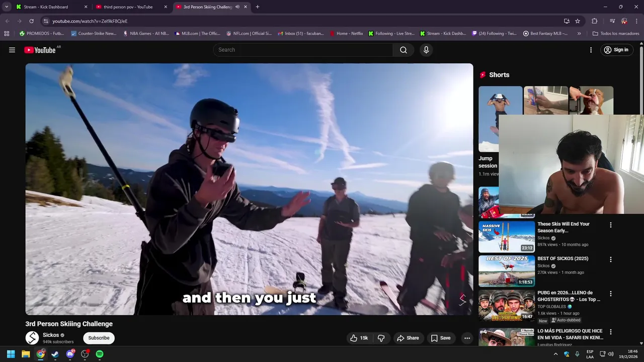
Task: Open the YouTube guide hamburger menu
Action: (x=12, y=50)
